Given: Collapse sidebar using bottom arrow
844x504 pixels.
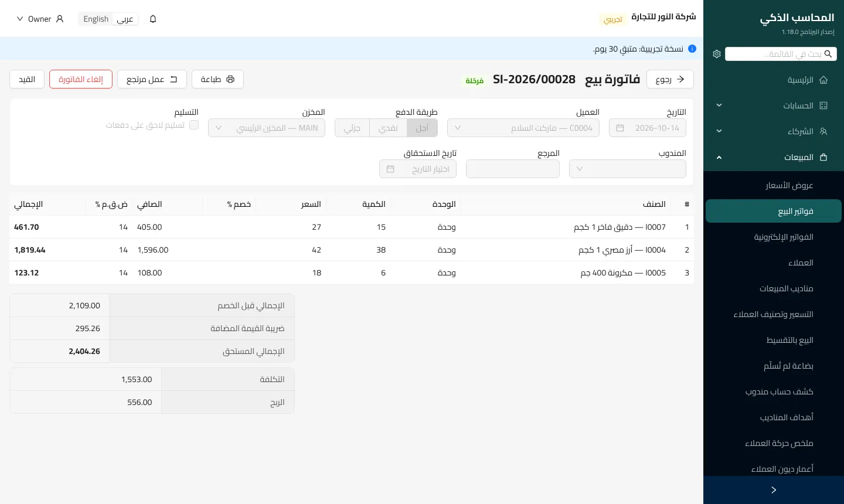Looking at the screenshot, I should tap(774, 490).
